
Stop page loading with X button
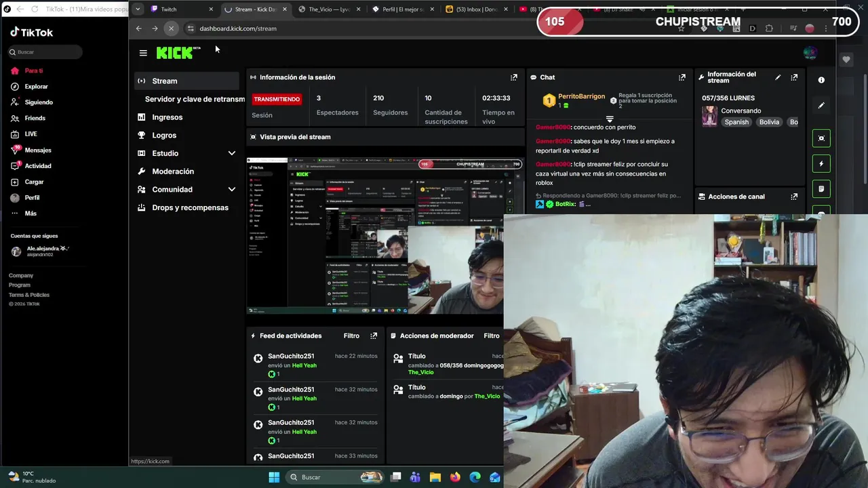(x=171, y=28)
